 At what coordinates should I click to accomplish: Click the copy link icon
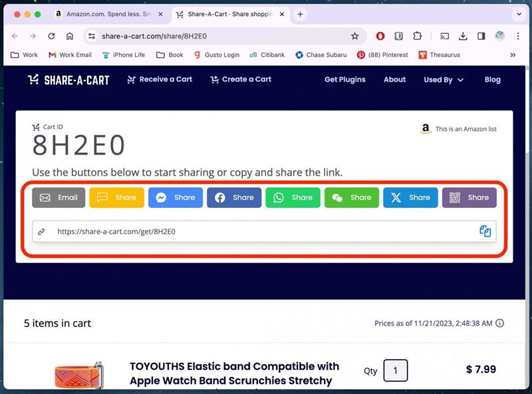pyautogui.click(x=485, y=231)
